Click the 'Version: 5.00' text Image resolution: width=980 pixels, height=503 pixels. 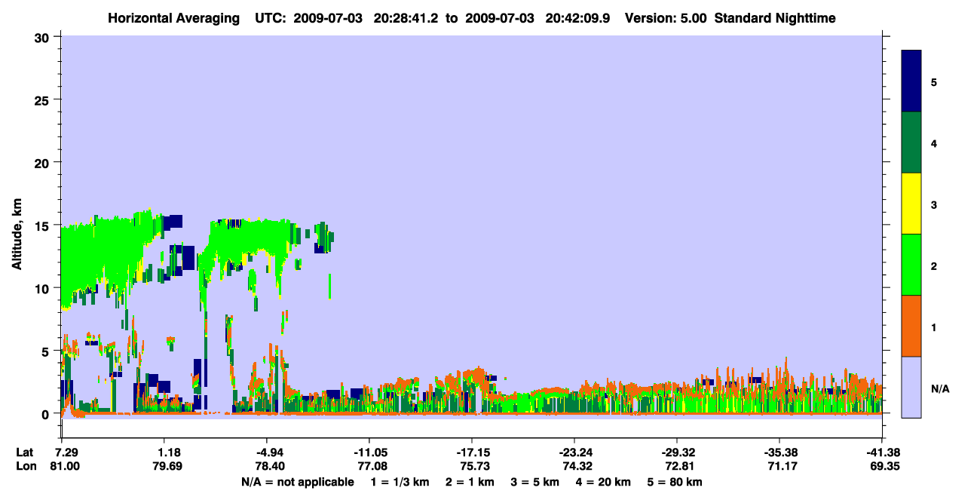(x=666, y=18)
